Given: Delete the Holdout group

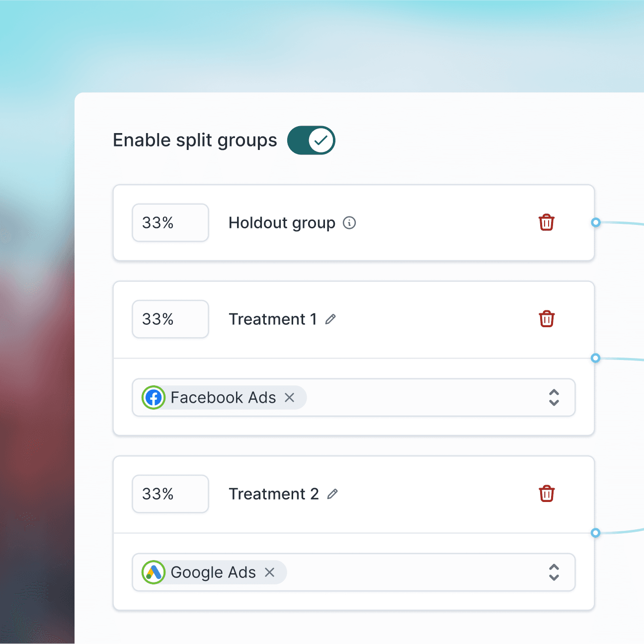Looking at the screenshot, I should point(546,222).
